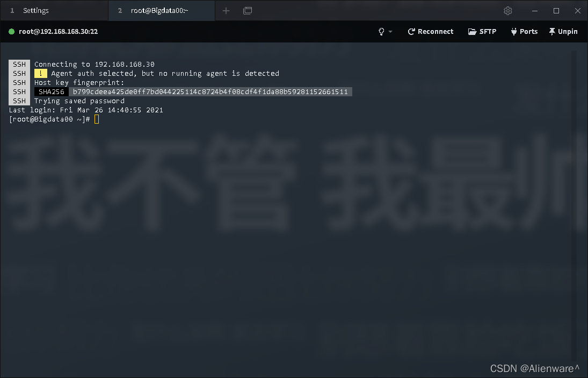Click the plug icon beside Ports
The height and width of the screenshot is (378, 588).
(x=513, y=31)
